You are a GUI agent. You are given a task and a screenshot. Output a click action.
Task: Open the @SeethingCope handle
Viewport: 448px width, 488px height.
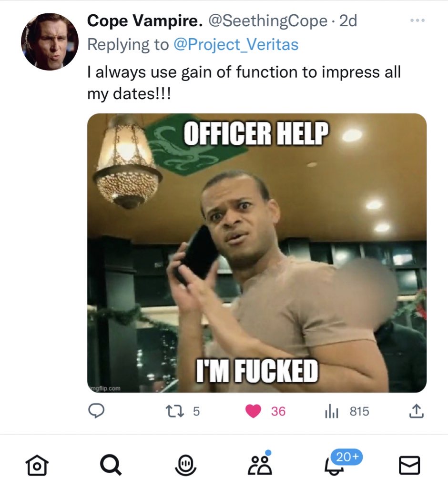[268, 21]
